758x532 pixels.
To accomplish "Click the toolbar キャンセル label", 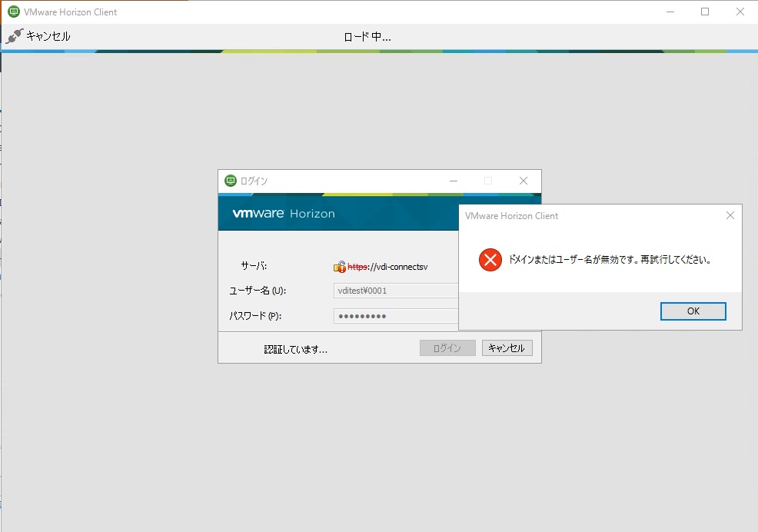I will point(48,36).
